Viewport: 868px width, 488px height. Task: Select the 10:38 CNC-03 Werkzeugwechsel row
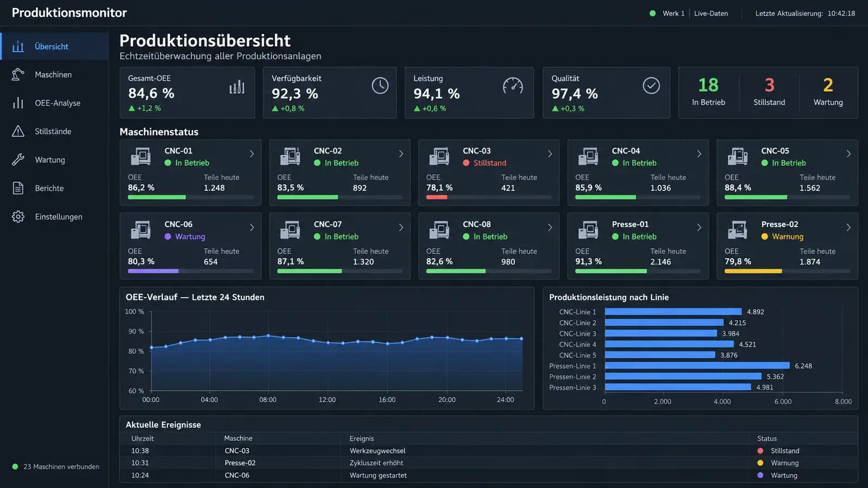(488, 451)
